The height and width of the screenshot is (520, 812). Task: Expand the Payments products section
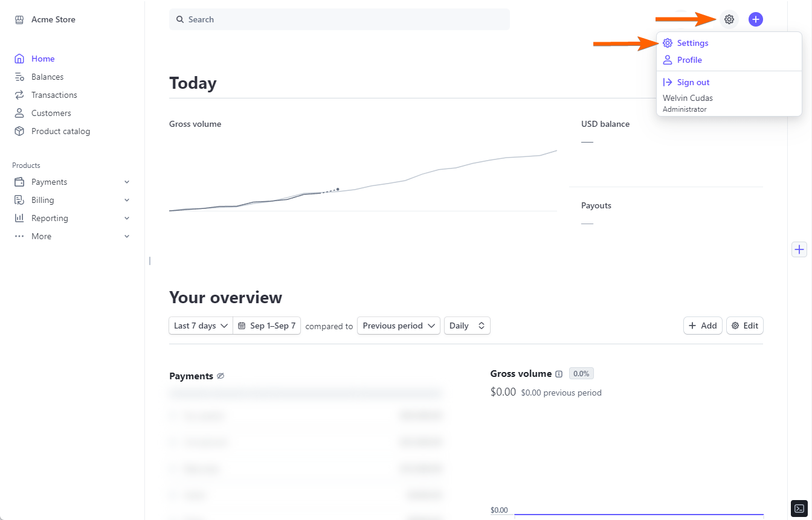127,182
